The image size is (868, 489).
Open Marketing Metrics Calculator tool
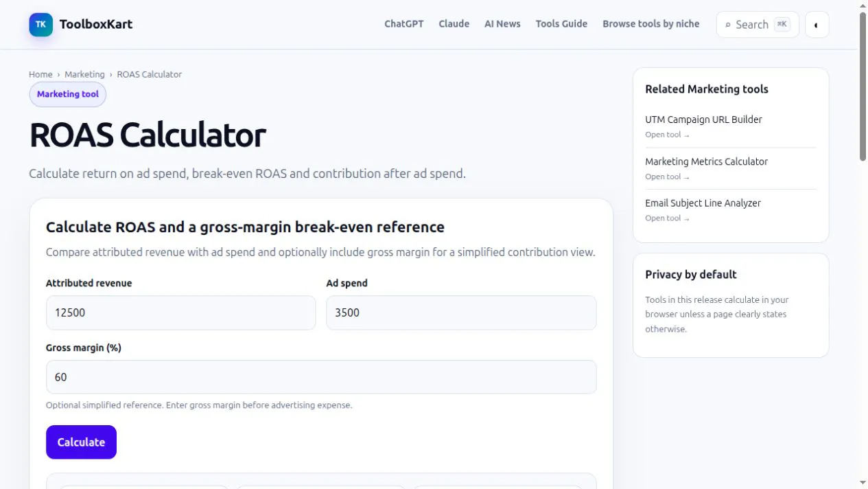click(x=706, y=161)
